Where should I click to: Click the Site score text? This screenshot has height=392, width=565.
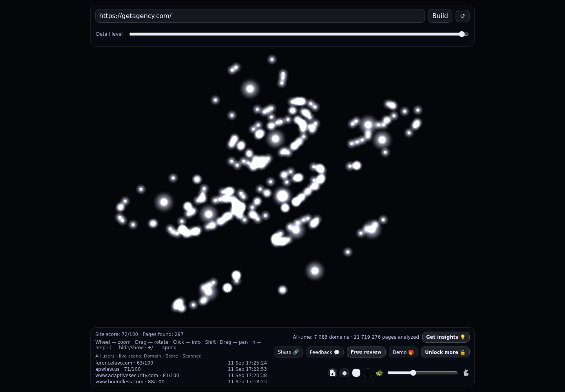117,334
